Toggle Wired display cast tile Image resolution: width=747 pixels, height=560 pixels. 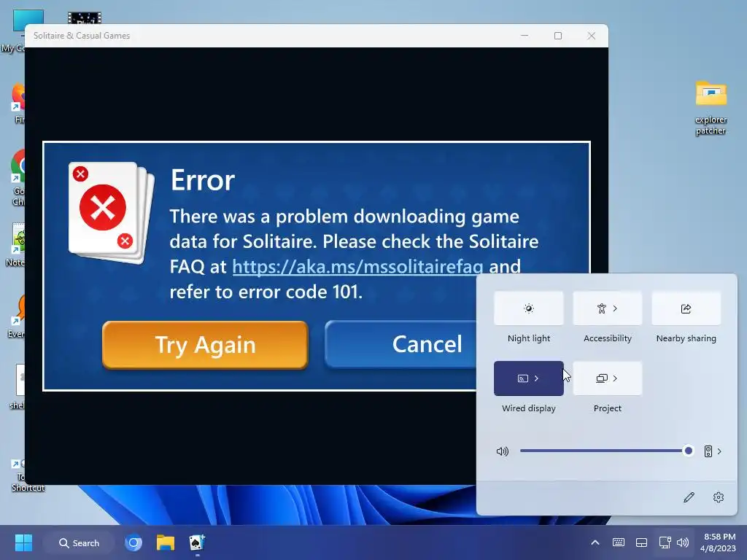click(x=528, y=378)
